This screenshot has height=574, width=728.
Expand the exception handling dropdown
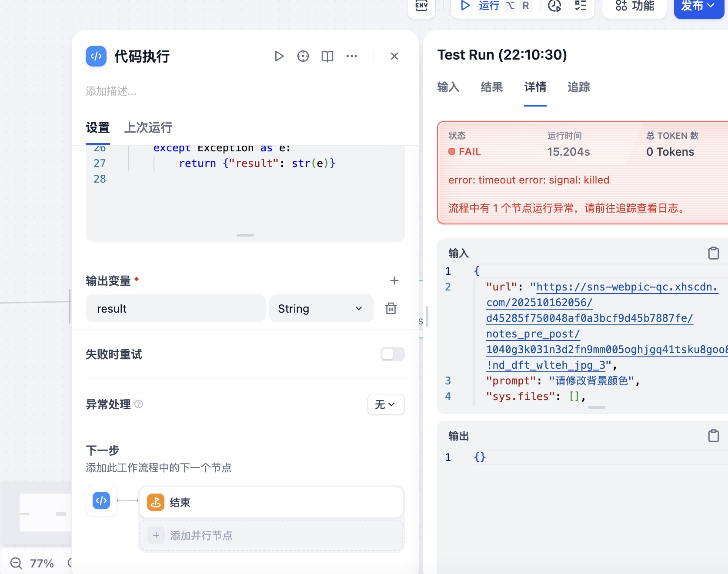tap(385, 404)
